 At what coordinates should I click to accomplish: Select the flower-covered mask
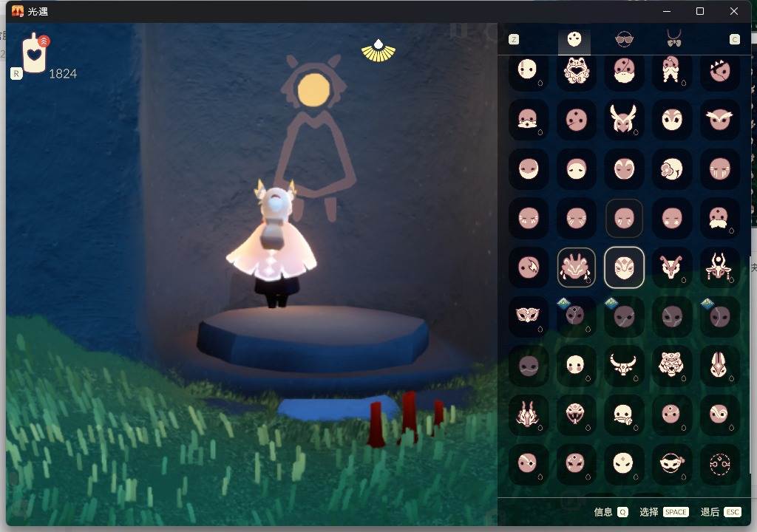tap(672, 169)
